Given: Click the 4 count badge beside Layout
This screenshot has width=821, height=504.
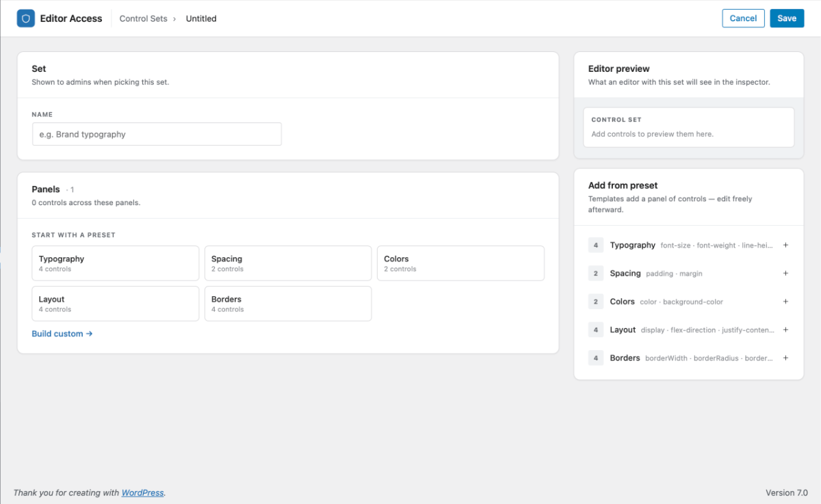Looking at the screenshot, I should (x=596, y=330).
